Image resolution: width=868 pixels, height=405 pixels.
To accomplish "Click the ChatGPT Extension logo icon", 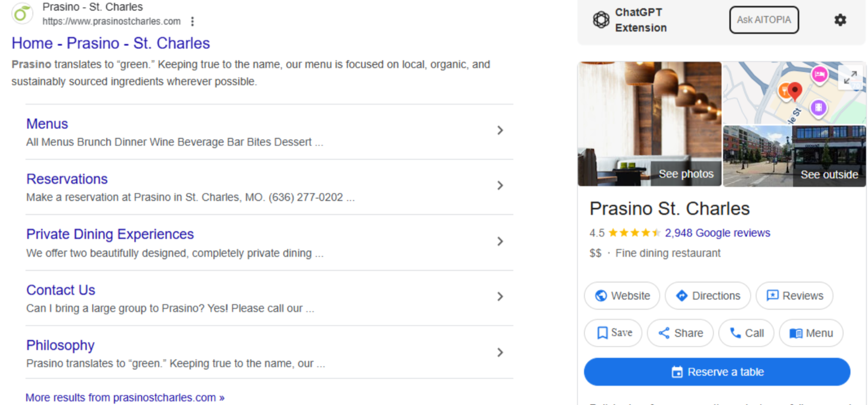I will point(601,20).
